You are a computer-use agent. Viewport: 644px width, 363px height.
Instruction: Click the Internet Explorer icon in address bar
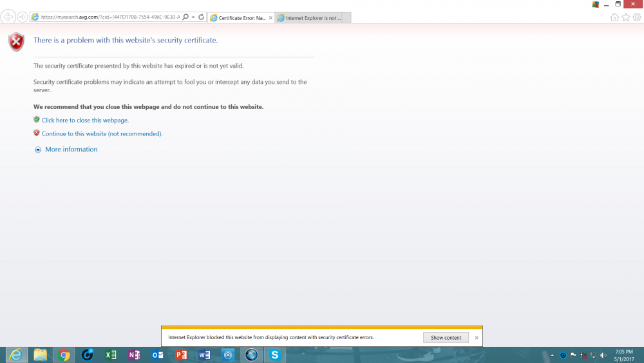click(35, 17)
